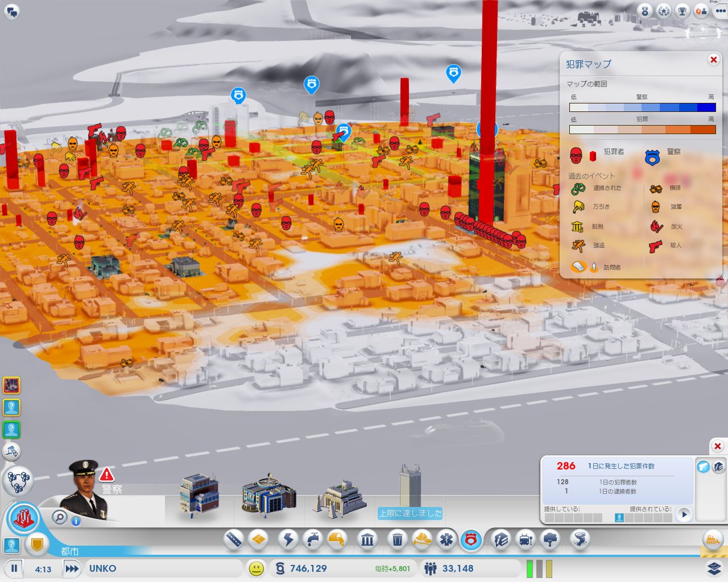Click the red warning triangle near 警察
This screenshot has height=582, width=728.
pos(107,475)
